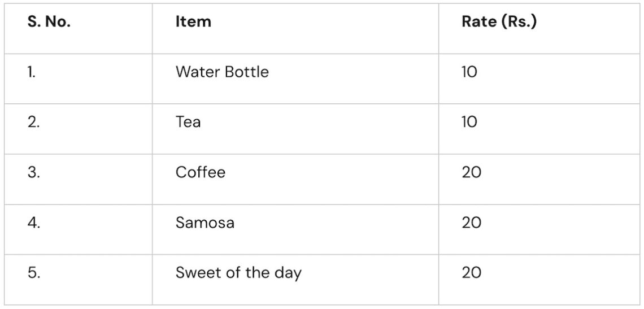This screenshot has height=309, width=644.
Task: Click serial number 4. in Samosa row
Action: [33, 223]
